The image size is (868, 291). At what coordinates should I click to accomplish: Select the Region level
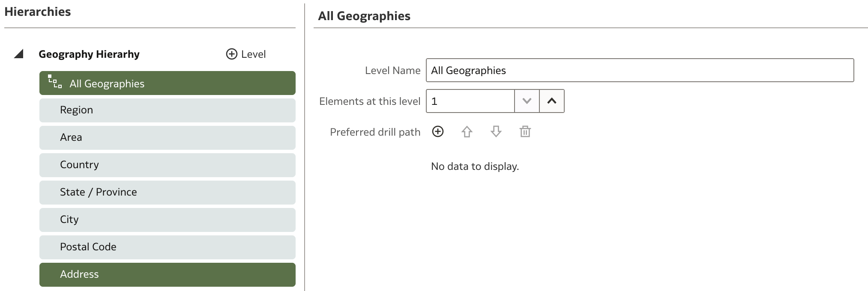tap(168, 110)
